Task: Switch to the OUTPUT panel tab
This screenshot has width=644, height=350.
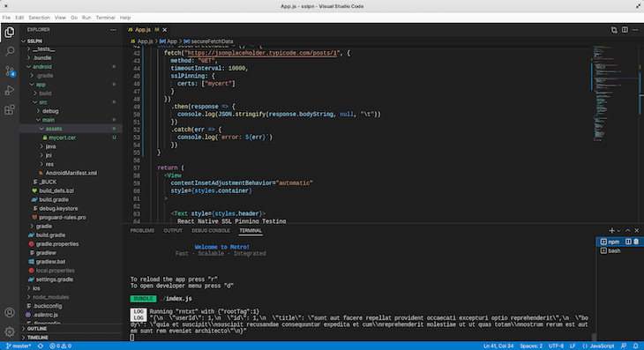Action: pyautogui.click(x=173, y=231)
